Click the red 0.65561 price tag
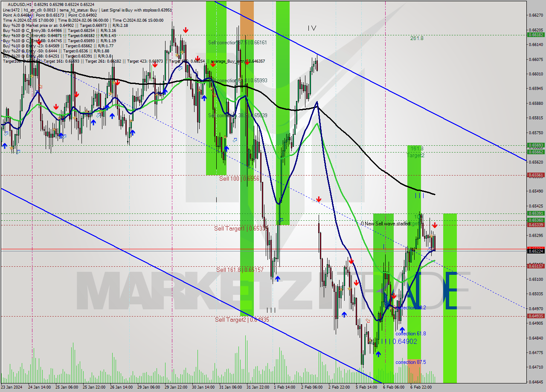Viewport: 546px width, 392px height. 536,175
